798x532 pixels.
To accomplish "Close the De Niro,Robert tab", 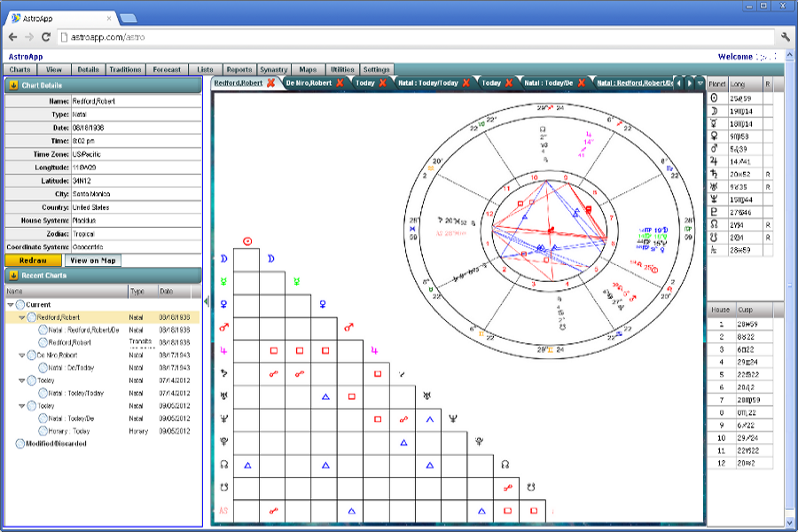I will point(340,82).
